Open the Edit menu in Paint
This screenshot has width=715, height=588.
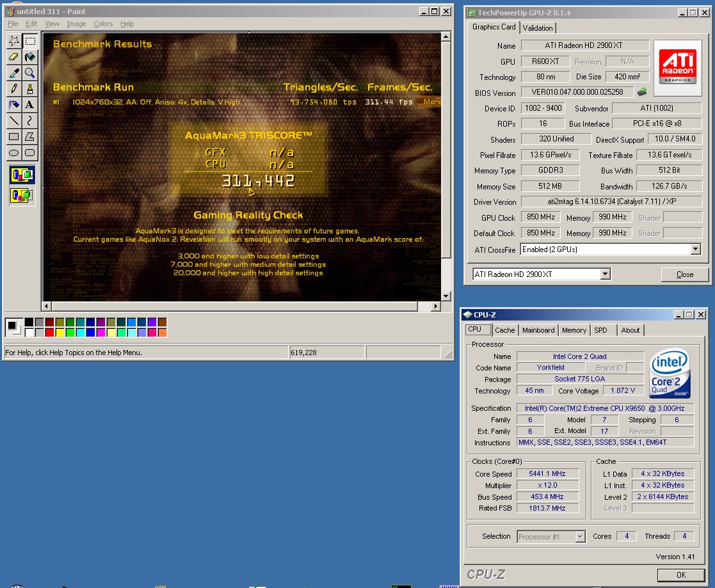pyautogui.click(x=31, y=24)
